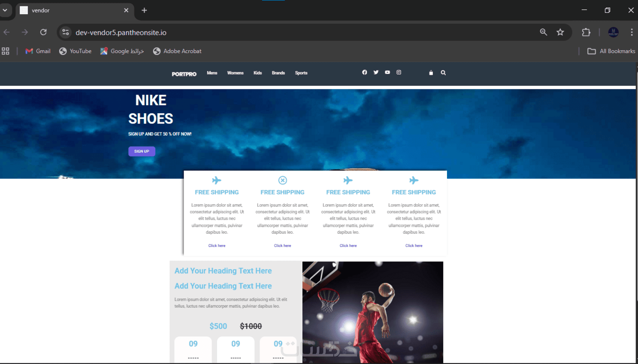Open the Mens menu item
Viewport: 638px width, 364px height.
[212, 73]
